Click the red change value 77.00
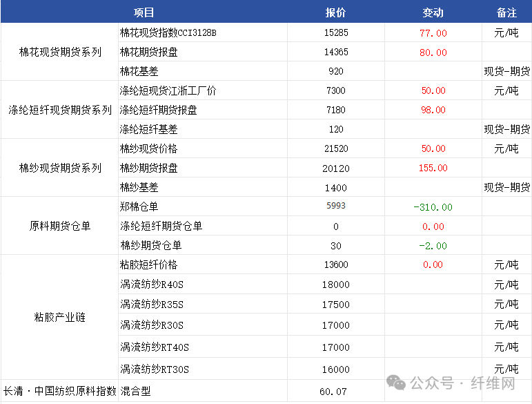Screen dimensions: 532x404 point(433,33)
